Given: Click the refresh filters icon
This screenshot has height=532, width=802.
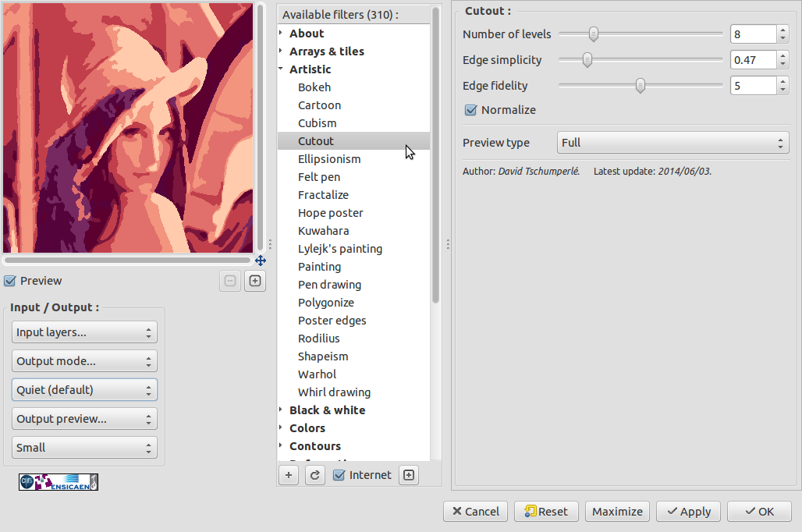Looking at the screenshot, I should tap(315, 475).
